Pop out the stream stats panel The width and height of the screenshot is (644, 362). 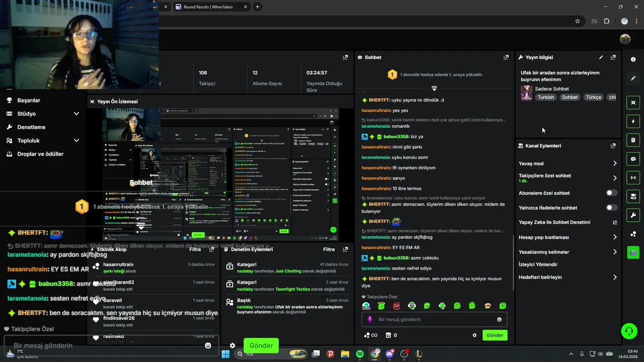click(x=345, y=57)
